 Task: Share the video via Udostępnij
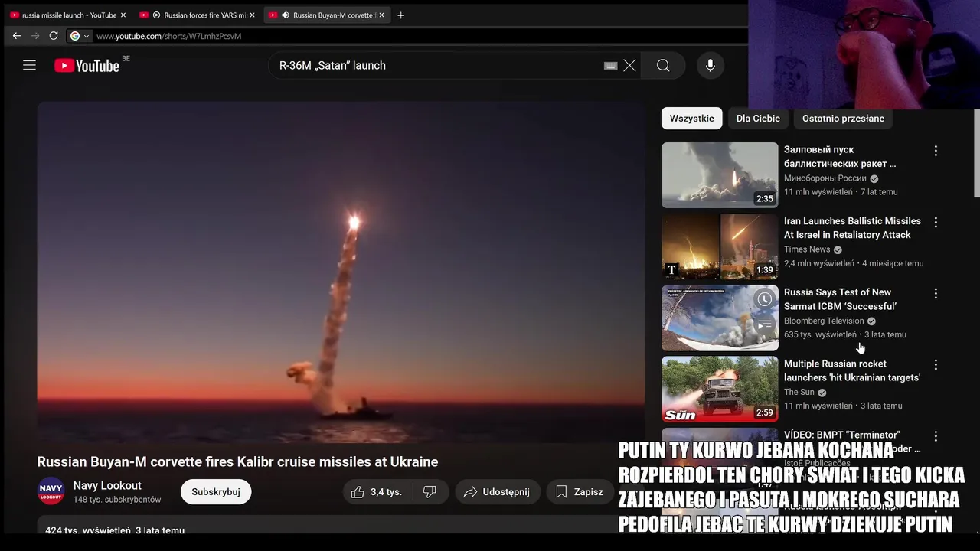(x=498, y=492)
